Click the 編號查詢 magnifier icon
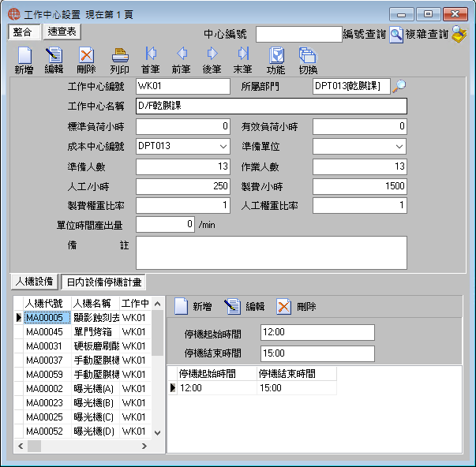This screenshot has height=467, width=476. pos(396,35)
